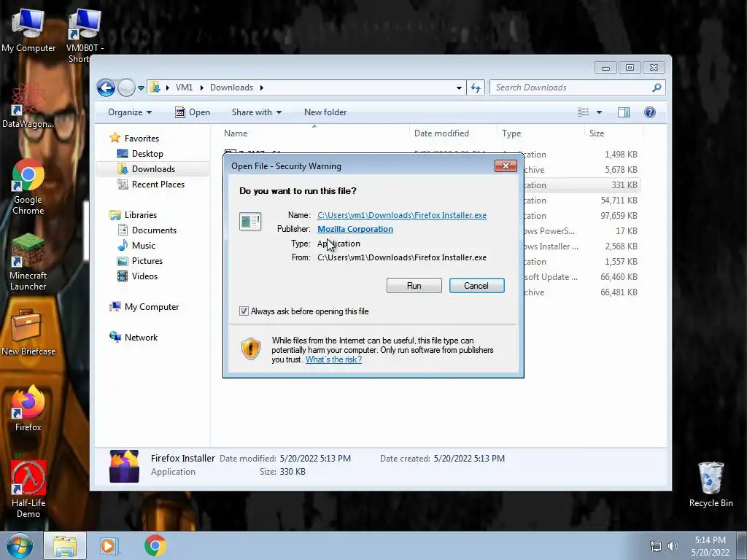Open the volume speaker icon in the tray

(x=673, y=546)
